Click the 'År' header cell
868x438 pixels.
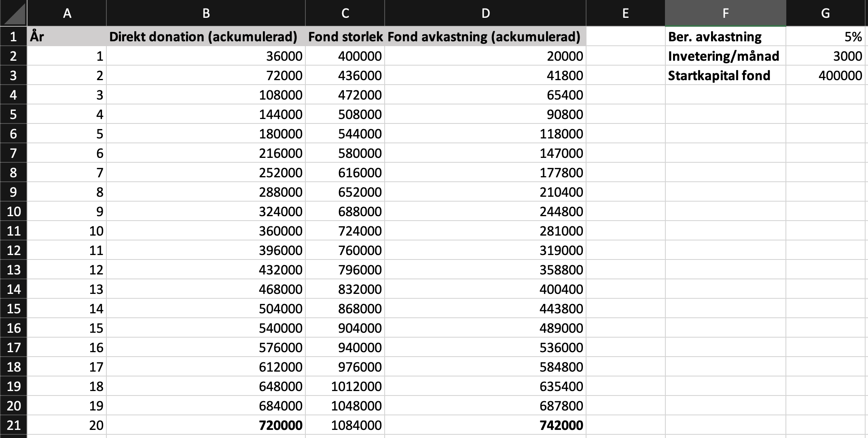point(67,37)
